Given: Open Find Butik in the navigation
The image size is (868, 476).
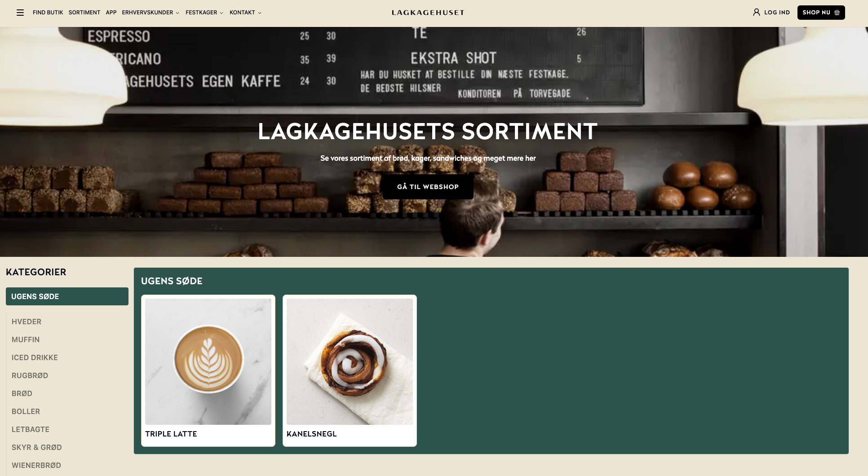Looking at the screenshot, I should pos(48,13).
